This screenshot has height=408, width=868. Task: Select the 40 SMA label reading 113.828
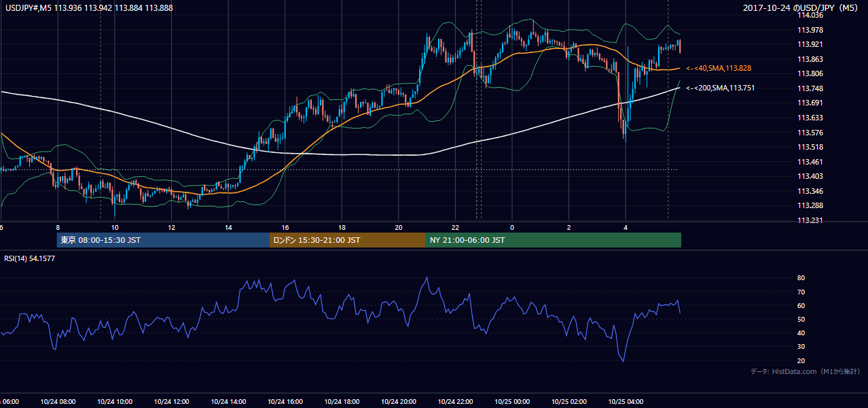tap(719, 69)
